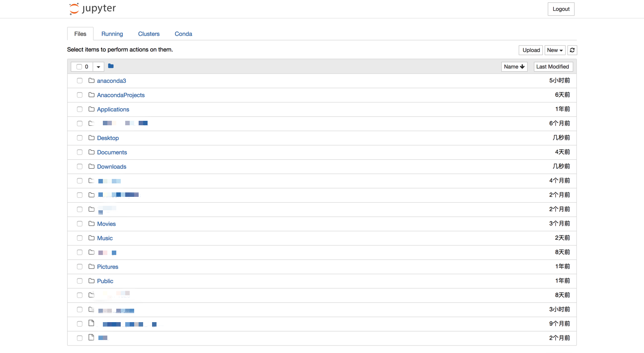Click the breadcrumb folder icon above the list
Viewport: 644px width, 353px height.
point(110,66)
